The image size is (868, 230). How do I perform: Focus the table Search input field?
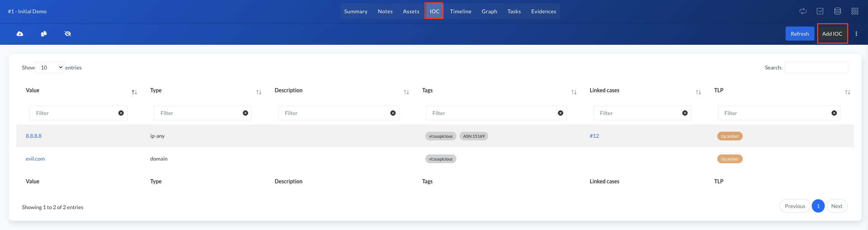coord(816,68)
